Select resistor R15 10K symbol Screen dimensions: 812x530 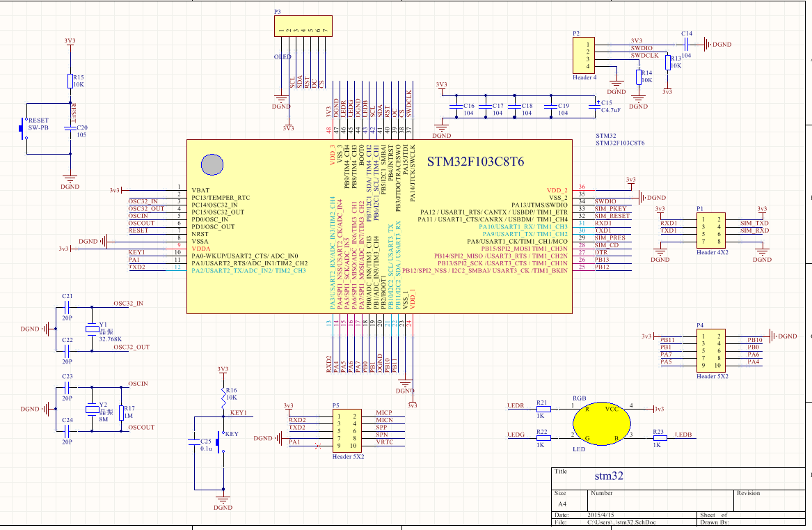[70, 81]
